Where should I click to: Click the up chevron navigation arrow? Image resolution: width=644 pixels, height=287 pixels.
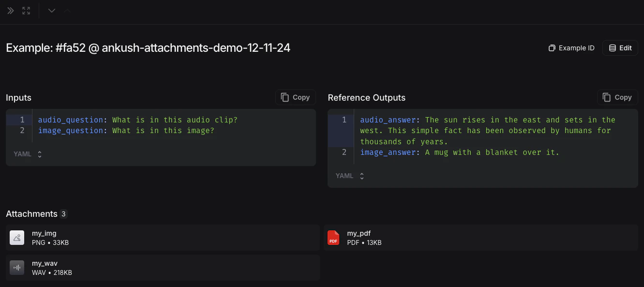pyautogui.click(x=67, y=10)
